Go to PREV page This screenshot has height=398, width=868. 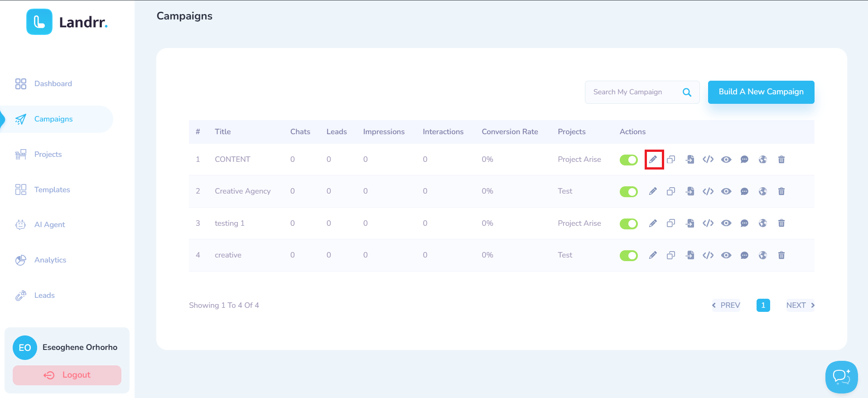point(726,306)
